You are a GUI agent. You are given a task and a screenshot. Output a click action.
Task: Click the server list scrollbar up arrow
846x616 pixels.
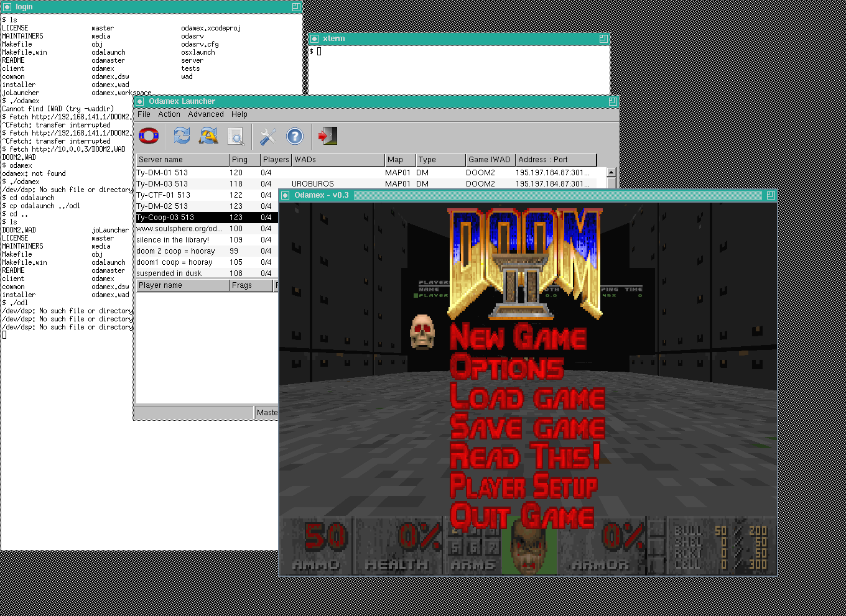[x=611, y=172]
